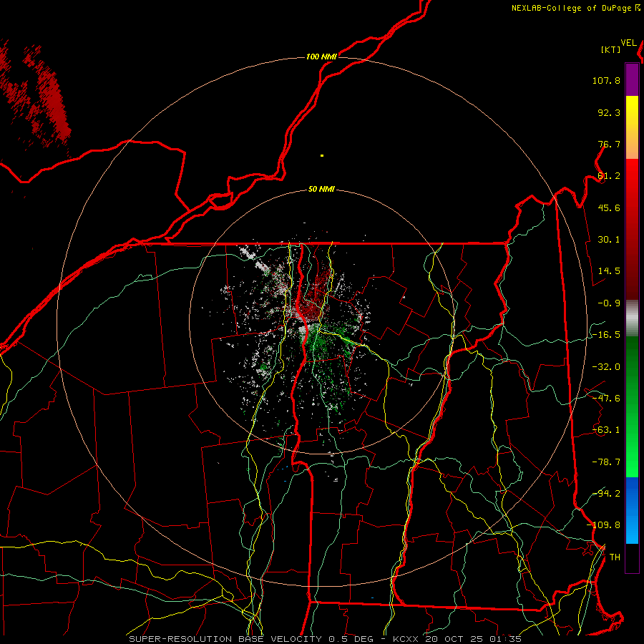Click the 45.6 legend value
Image resolution: width=644 pixels, height=644 pixels.
(609, 208)
